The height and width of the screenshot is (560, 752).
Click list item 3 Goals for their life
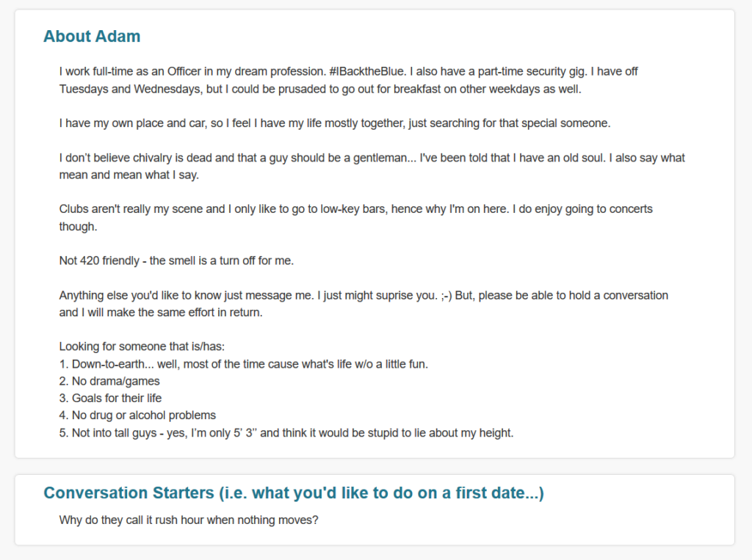point(110,399)
